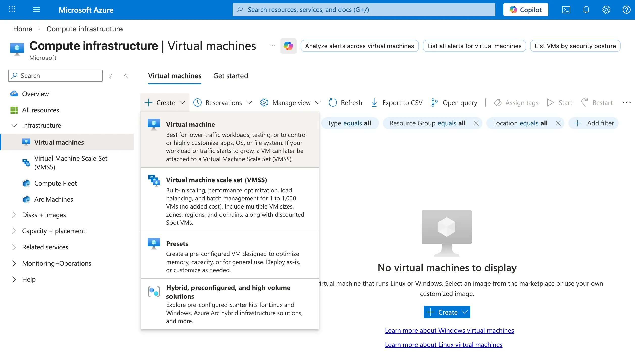Select Compute Fleet in the sidebar
The height and width of the screenshot is (364, 635).
point(55,183)
